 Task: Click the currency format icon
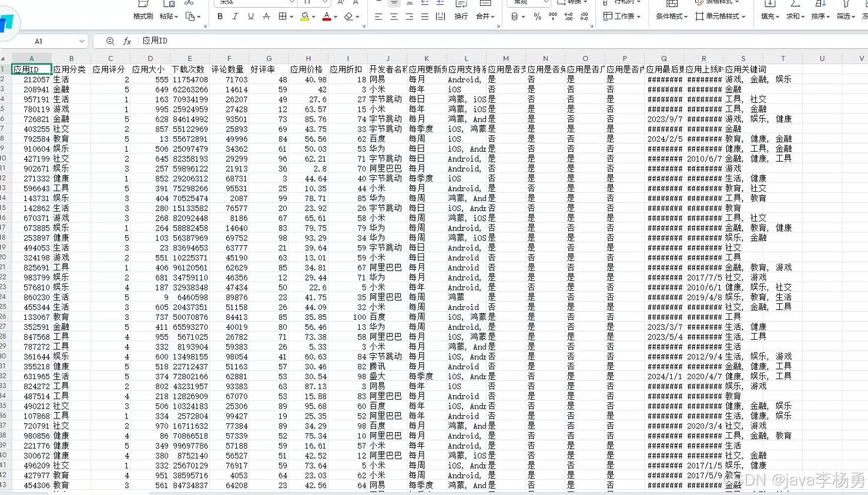515,16
